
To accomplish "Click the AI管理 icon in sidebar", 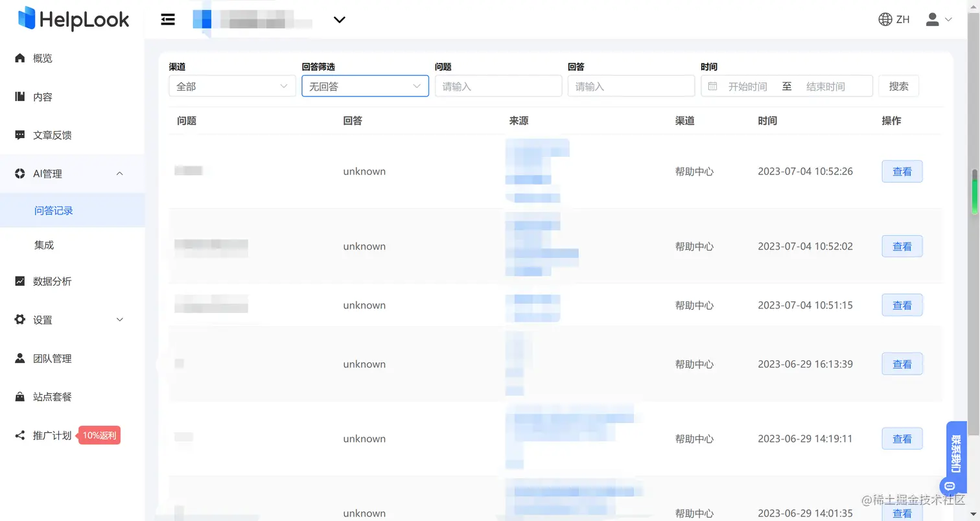I will click(x=20, y=174).
